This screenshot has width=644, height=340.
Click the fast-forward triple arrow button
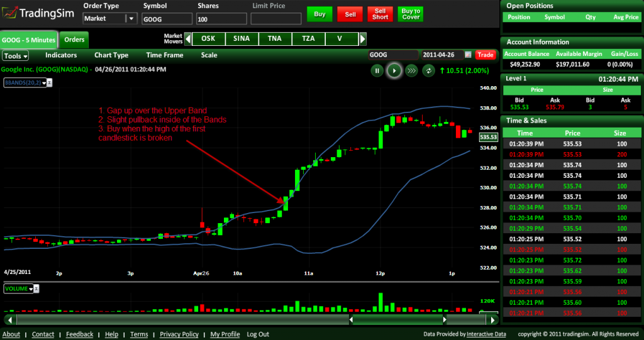coord(411,70)
